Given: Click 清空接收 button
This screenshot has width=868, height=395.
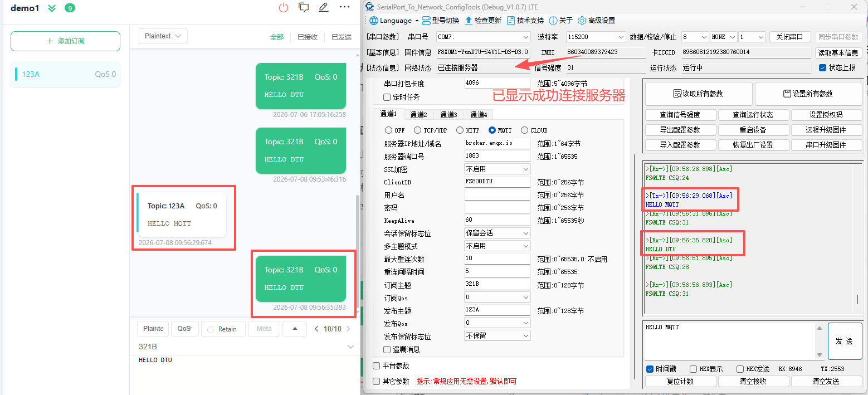Looking at the screenshot, I should coord(753,382).
